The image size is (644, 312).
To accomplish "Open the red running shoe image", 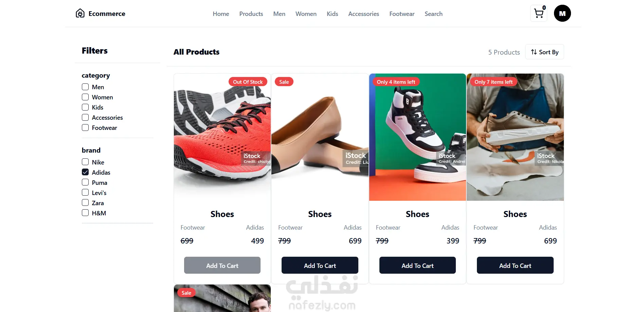I will tap(222, 137).
